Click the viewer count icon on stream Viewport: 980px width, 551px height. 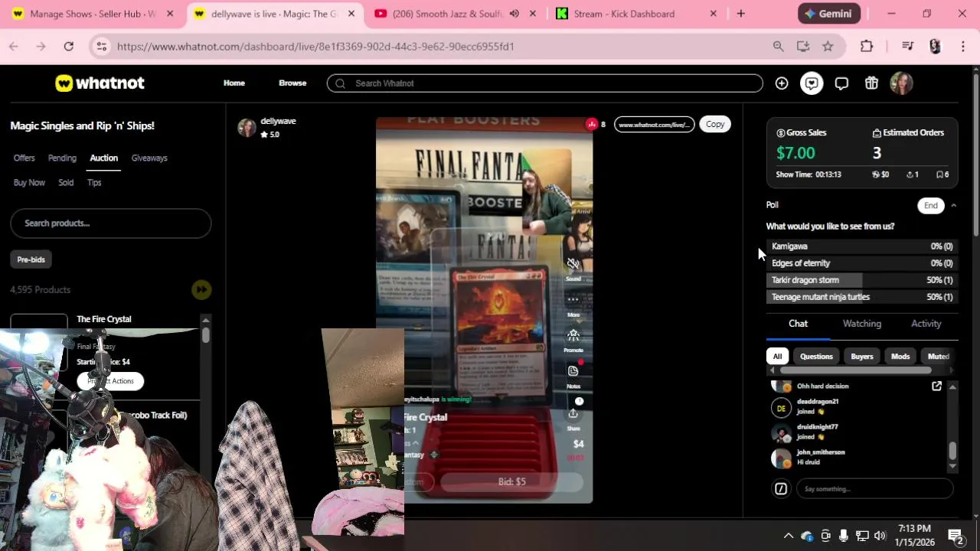click(591, 124)
